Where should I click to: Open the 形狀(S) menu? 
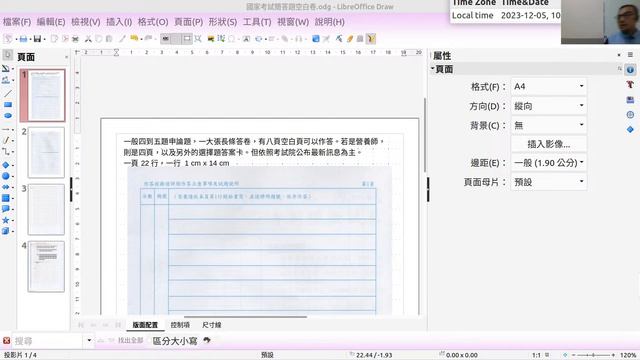coord(223,22)
